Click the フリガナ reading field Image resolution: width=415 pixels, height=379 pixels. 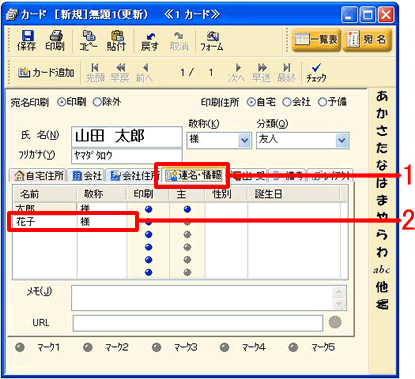(x=127, y=156)
